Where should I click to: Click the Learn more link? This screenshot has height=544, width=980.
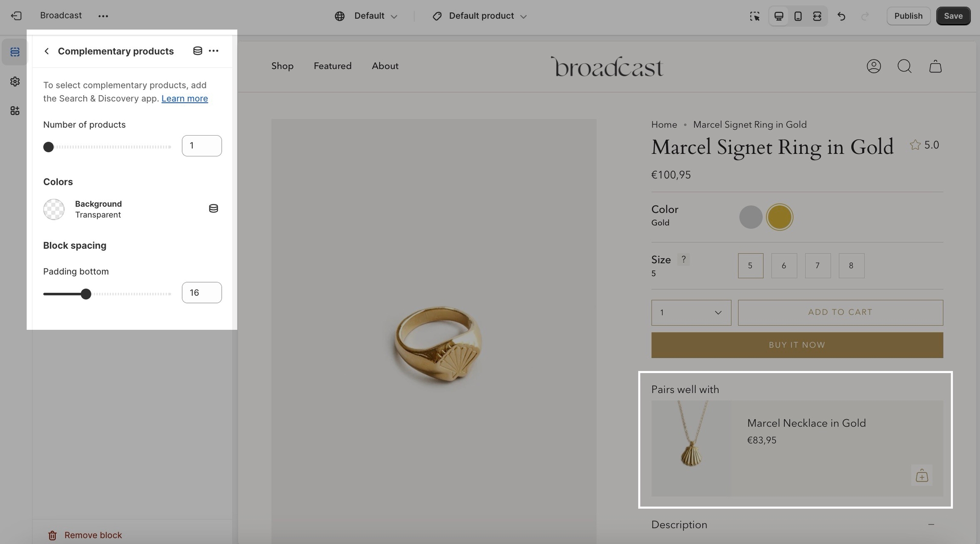(185, 99)
